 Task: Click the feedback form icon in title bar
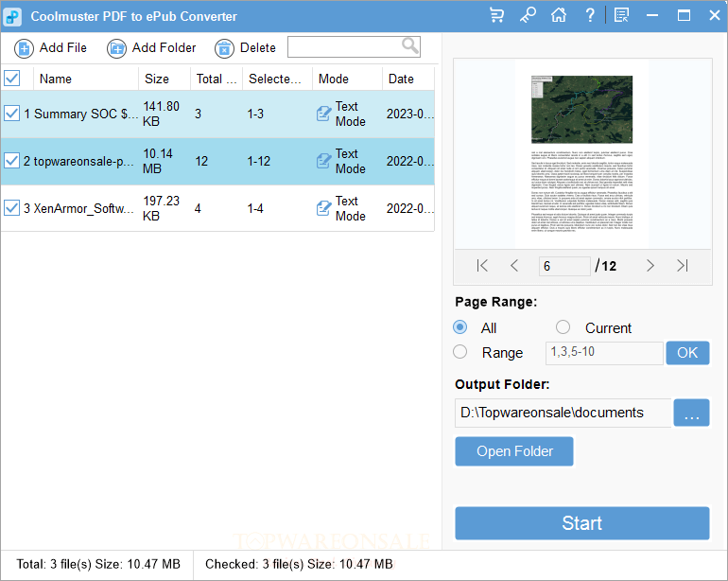(x=621, y=15)
